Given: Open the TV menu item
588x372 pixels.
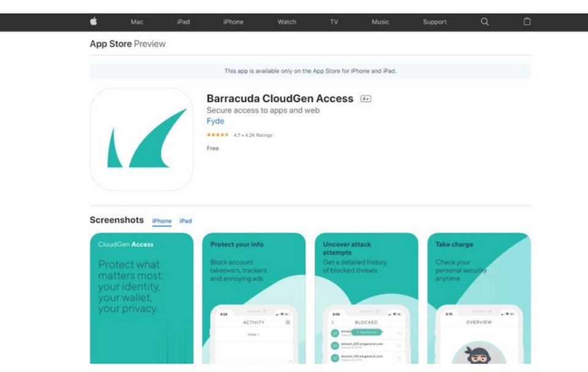Looking at the screenshot, I should point(334,21).
